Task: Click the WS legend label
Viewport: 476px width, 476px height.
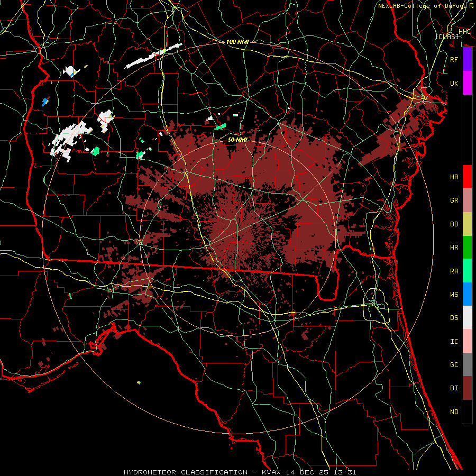Action: click(x=454, y=294)
